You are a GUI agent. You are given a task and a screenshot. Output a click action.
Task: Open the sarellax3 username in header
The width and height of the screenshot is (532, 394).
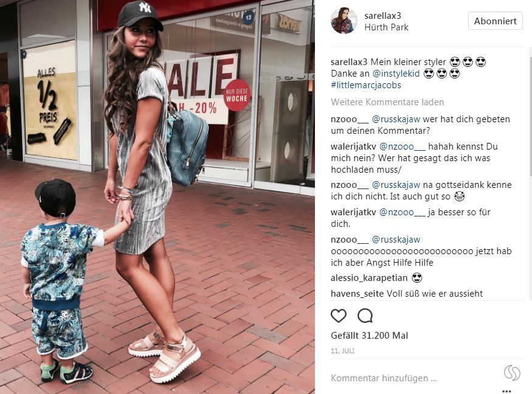click(x=382, y=16)
